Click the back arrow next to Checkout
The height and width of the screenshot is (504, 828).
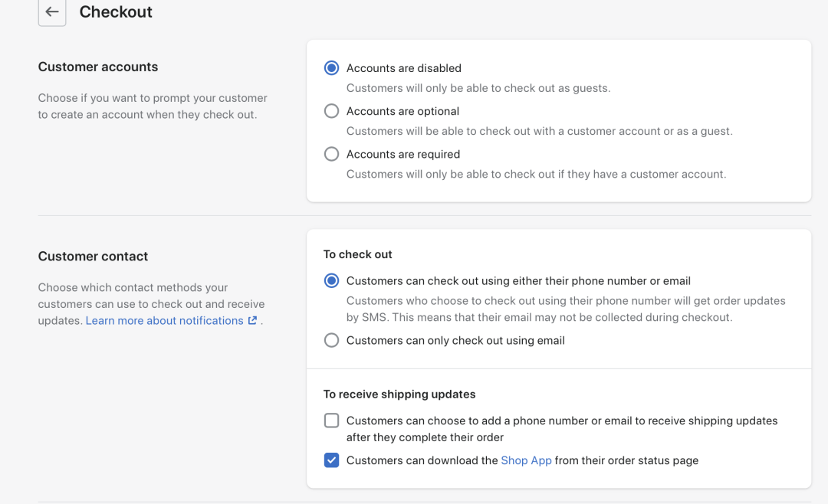click(x=52, y=12)
